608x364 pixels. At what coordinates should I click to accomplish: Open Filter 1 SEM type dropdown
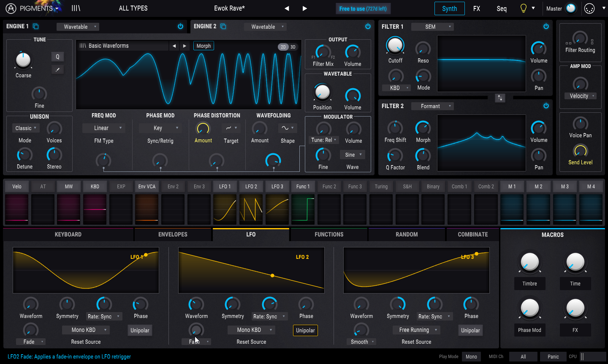(x=432, y=27)
